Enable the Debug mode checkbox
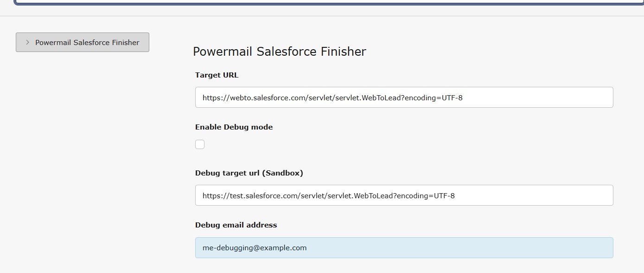The image size is (644, 273). click(x=200, y=144)
